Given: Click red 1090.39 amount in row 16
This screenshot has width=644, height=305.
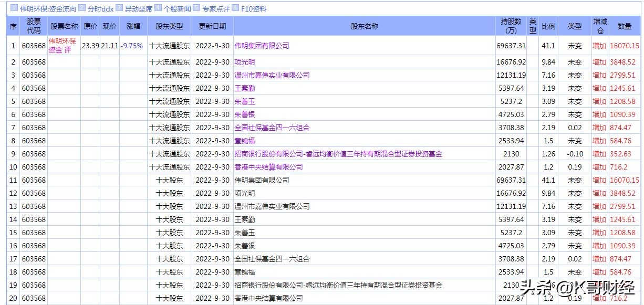Looking at the screenshot, I should 622,246.
